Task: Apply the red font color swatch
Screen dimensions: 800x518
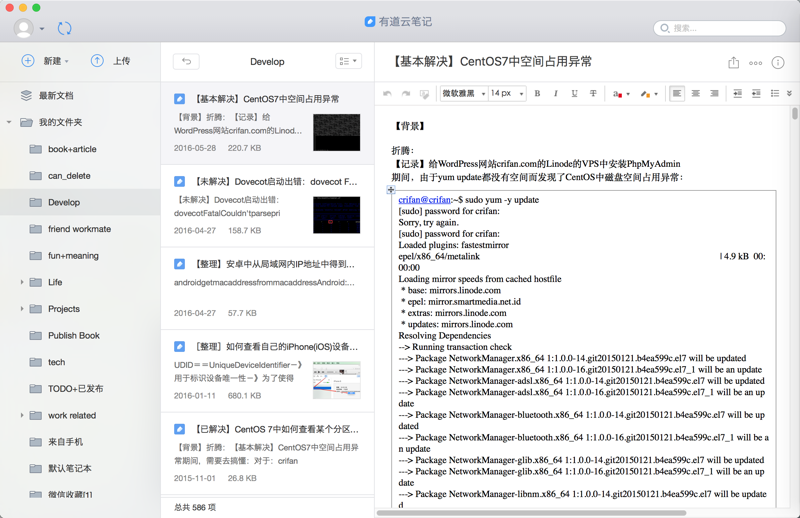Action: click(x=617, y=94)
